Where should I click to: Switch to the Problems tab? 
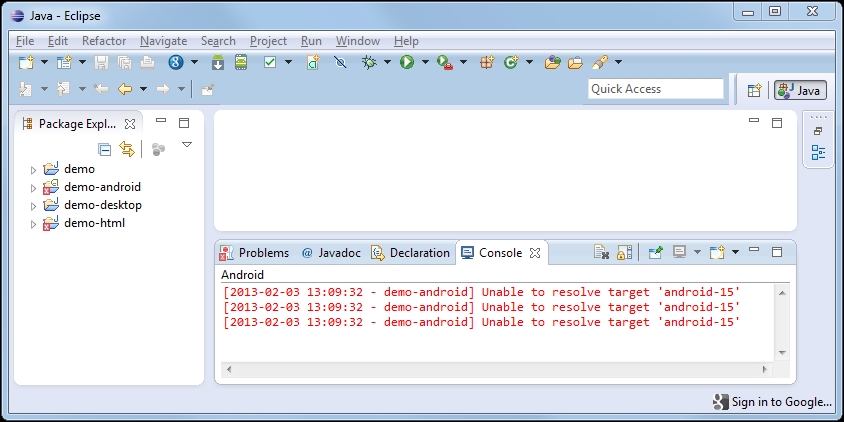tap(254, 253)
